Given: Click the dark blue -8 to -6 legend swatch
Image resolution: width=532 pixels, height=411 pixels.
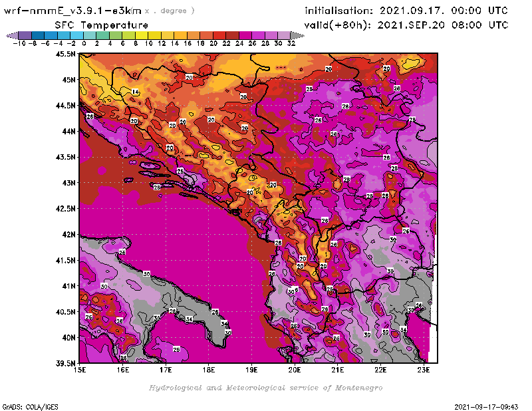Looking at the screenshot, I should [x=38, y=35].
